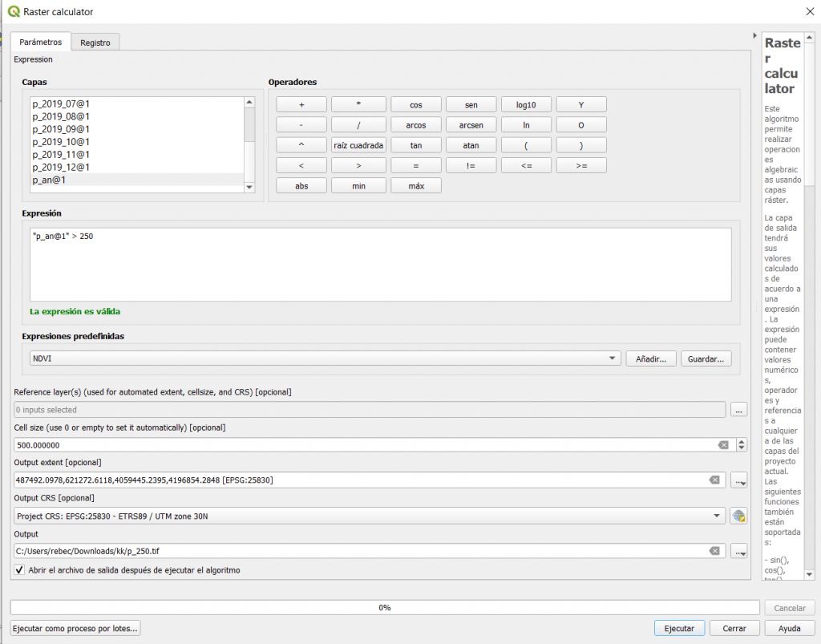Screen dimensions: 821x644
Task: Open the Output CRS dropdown
Action: 718,516
